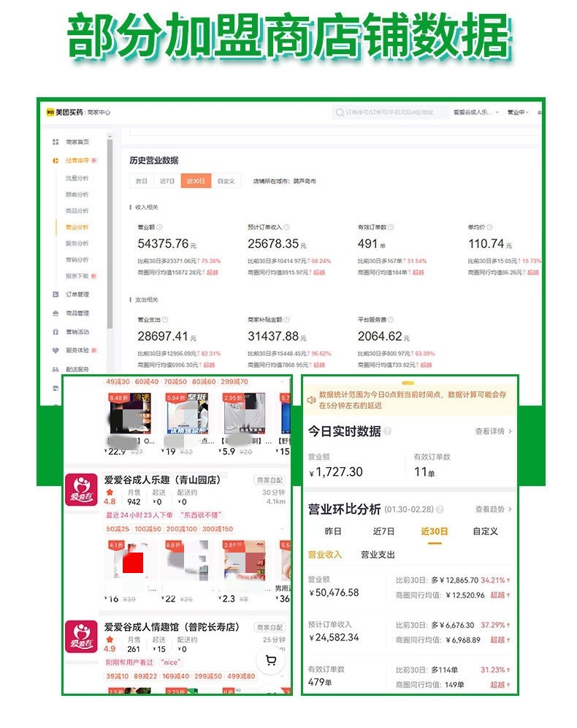
Task: Tap the floating shopping cart icon
Action: (x=271, y=660)
